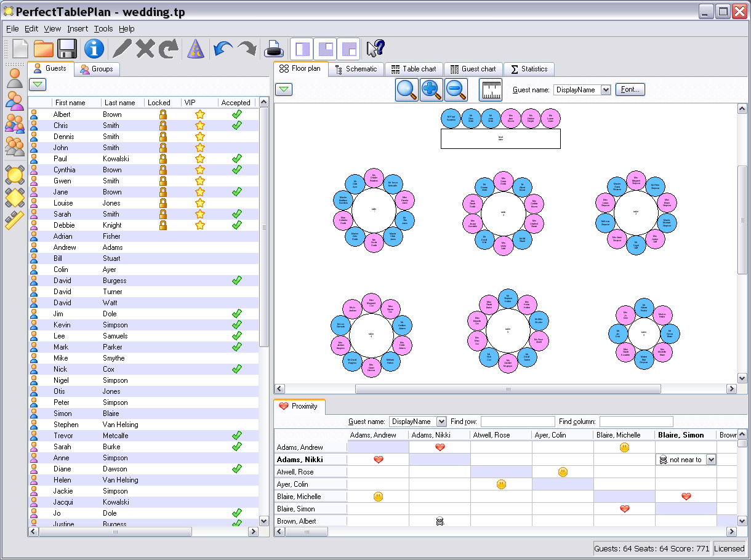Switch to the Statistics tab
751x560 pixels.
click(529, 69)
